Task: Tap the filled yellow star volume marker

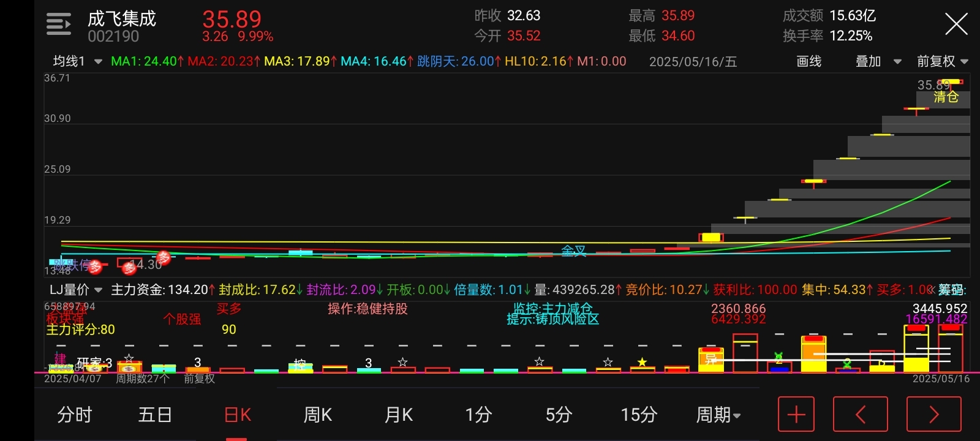Action: [642, 362]
